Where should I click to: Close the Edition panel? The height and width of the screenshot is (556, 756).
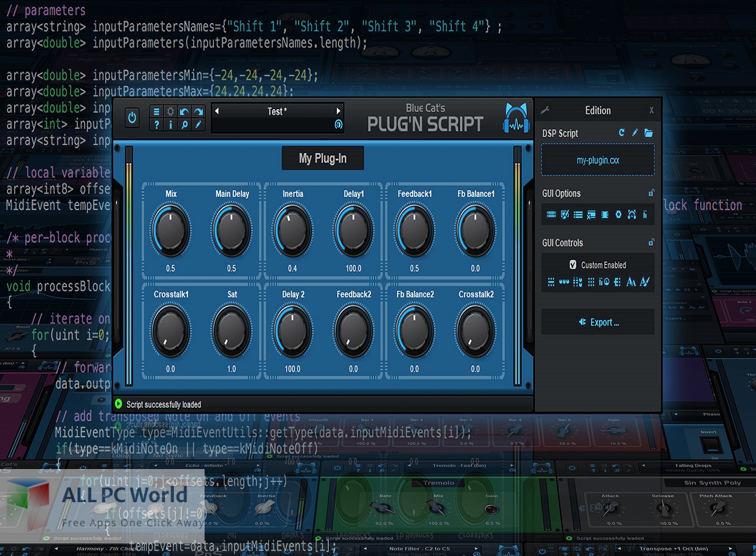pos(651,110)
